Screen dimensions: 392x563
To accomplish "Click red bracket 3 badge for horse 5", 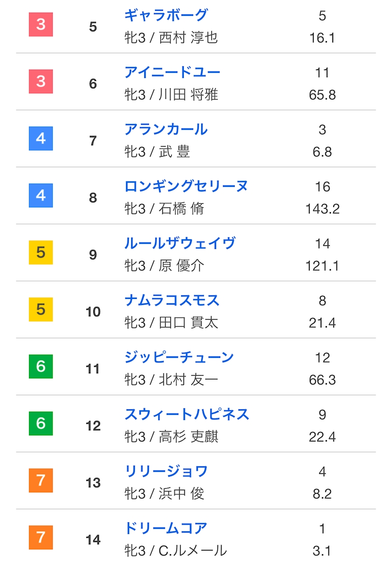I will (x=41, y=24).
